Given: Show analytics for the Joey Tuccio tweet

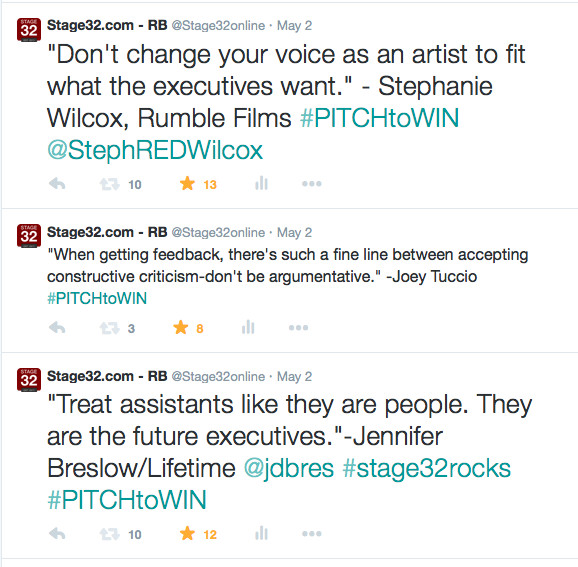Looking at the screenshot, I should (x=248, y=327).
